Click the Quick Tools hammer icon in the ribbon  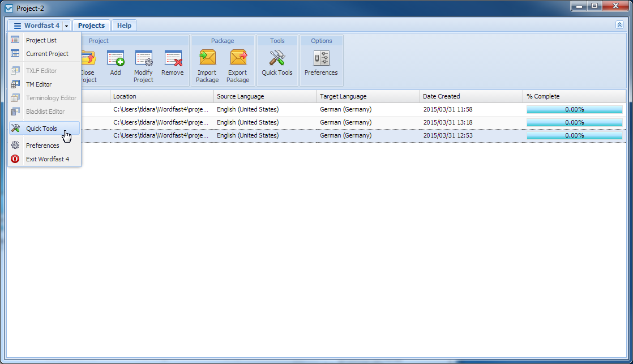[x=277, y=58]
